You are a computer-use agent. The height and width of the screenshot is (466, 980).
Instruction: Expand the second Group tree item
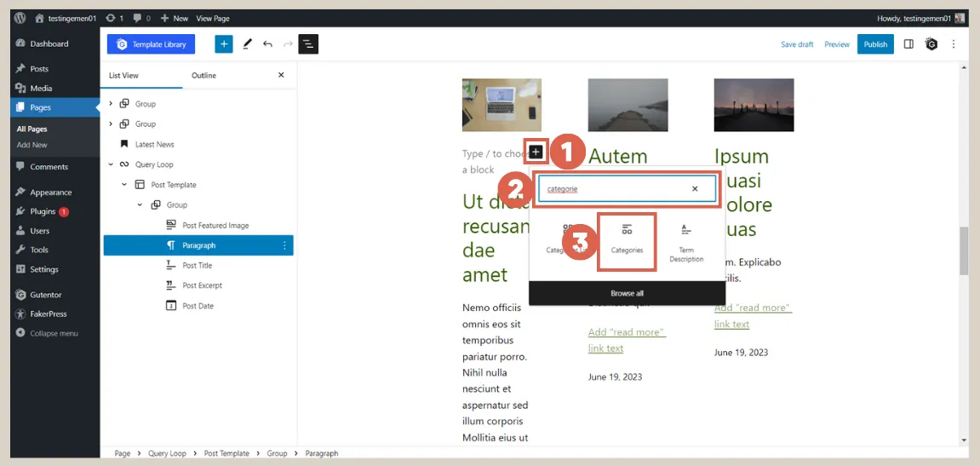pyautogui.click(x=111, y=124)
